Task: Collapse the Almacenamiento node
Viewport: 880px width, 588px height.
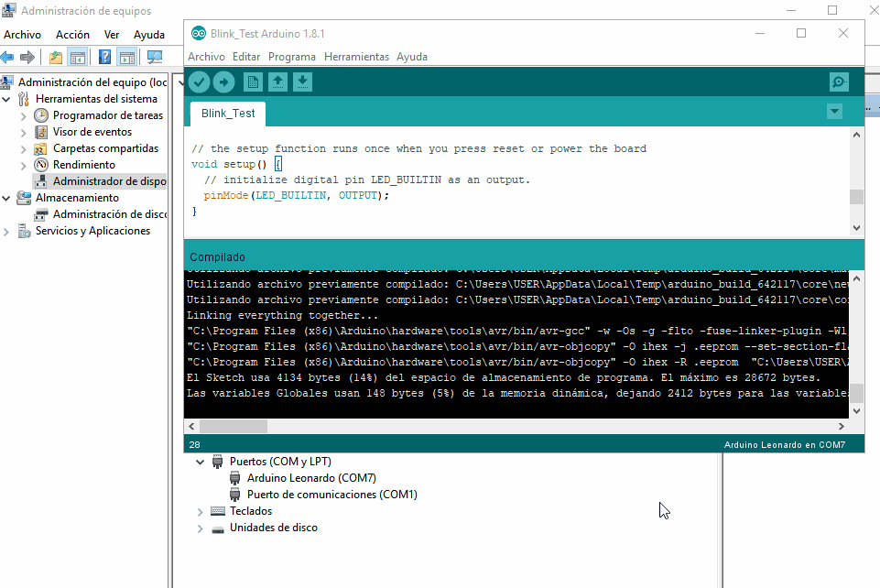Action: tap(6, 198)
